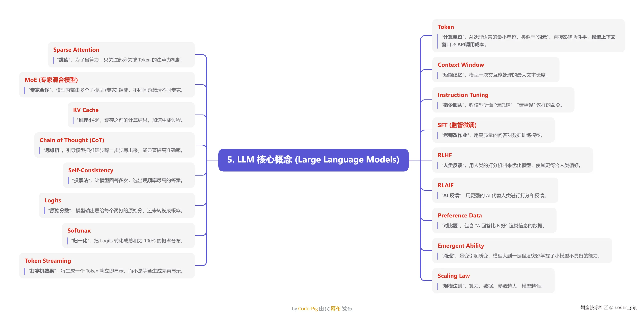The width and height of the screenshot is (644, 318).
Task: Select the central LLM 核心概念 node
Action: (x=313, y=160)
